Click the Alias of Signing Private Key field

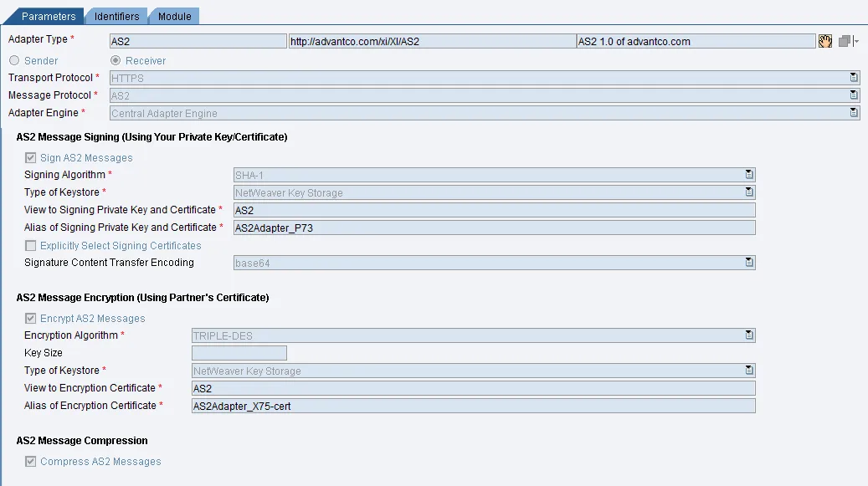(495, 228)
